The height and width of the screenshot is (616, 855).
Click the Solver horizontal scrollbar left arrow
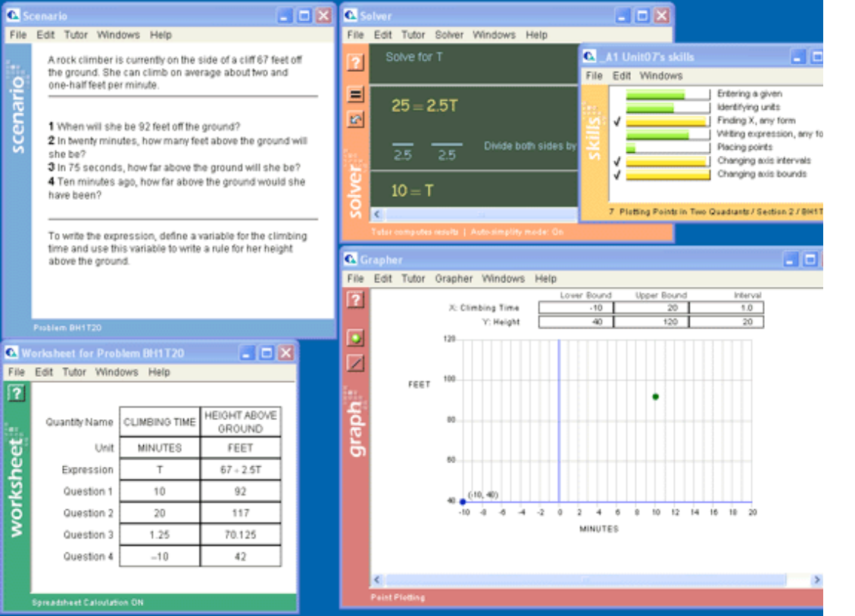coord(377,215)
